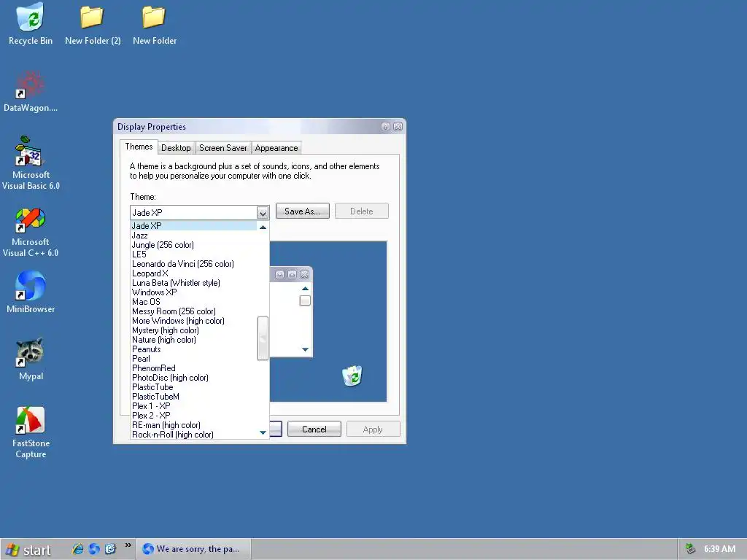Select PhotoDisc (high color) theme
The width and height of the screenshot is (747, 560).
[193, 378]
